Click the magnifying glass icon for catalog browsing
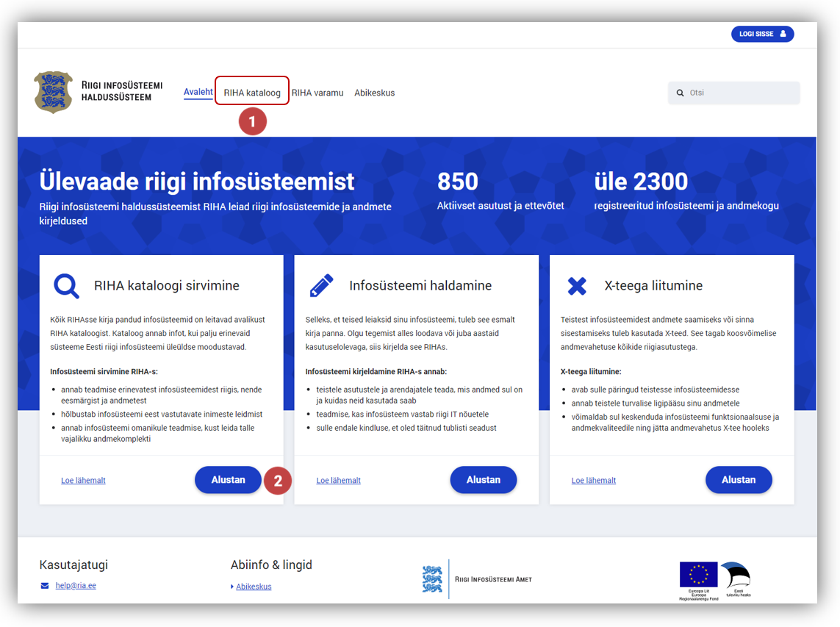 click(x=66, y=285)
